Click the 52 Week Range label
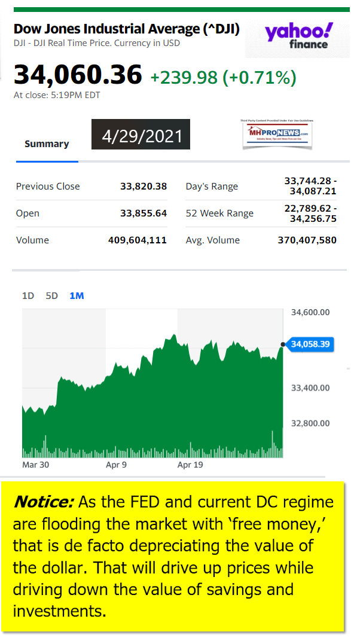This screenshot has width=351, height=644. click(219, 213)
